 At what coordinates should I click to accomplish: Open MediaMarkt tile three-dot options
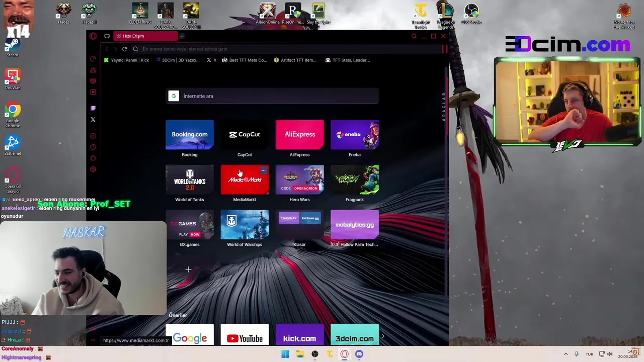click(263, 170)
